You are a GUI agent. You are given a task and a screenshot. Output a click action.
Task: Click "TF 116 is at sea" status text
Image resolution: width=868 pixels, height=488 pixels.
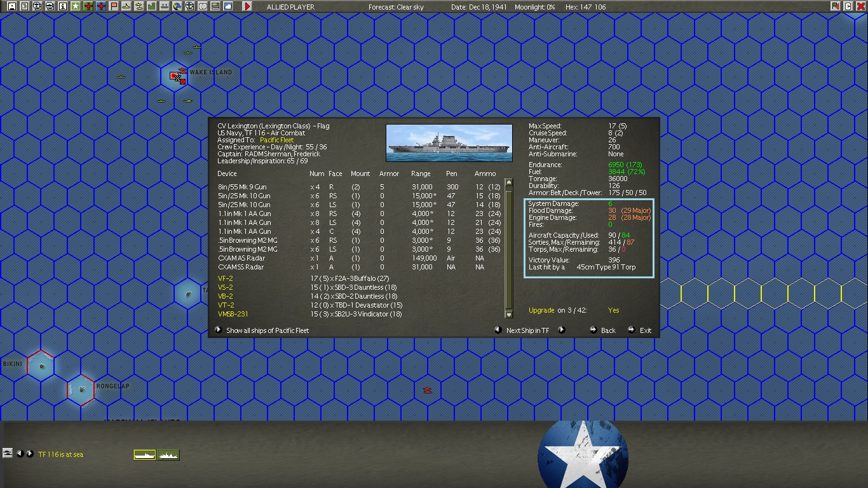pyautogui.click(x=60, y=454)
